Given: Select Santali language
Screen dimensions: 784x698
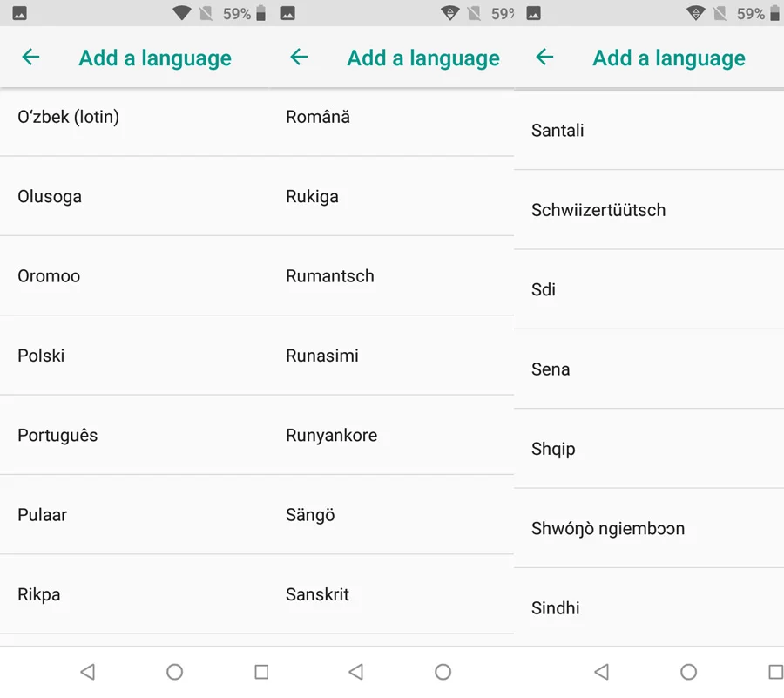Looking at the screenshot, I should point(649,130).
